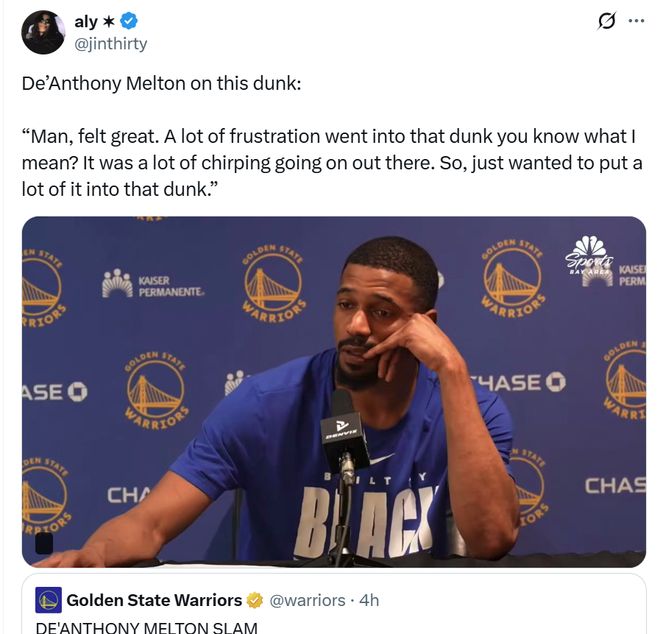
Task: Open quoted post 'DE'ANTHONY MELTON SLAM'
Action: point(146,627)
